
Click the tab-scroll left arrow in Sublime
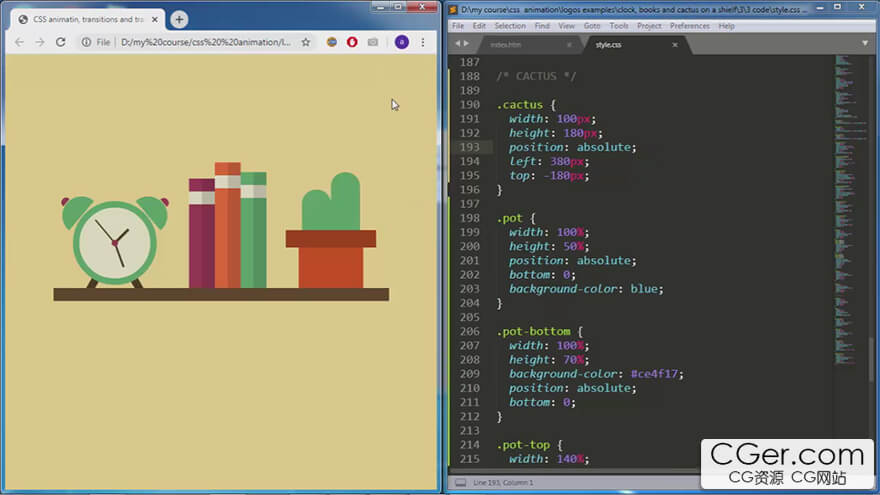(x=457, y=44)
